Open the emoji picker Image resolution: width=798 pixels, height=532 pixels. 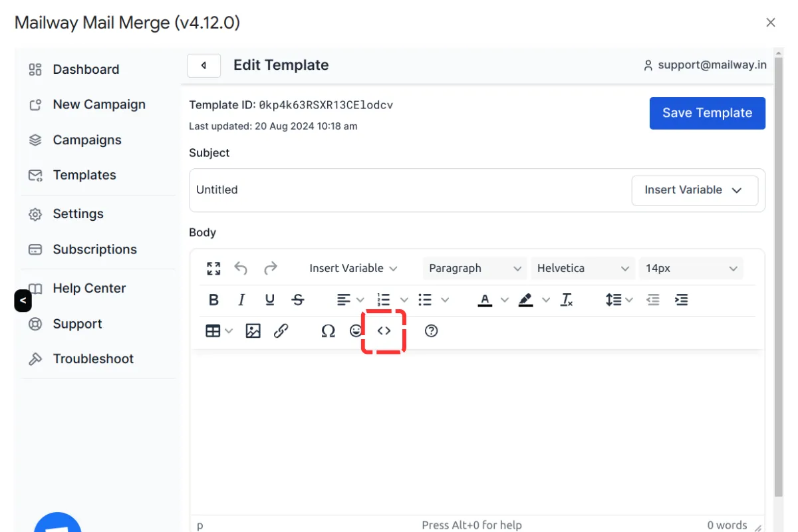click(356, 331)
